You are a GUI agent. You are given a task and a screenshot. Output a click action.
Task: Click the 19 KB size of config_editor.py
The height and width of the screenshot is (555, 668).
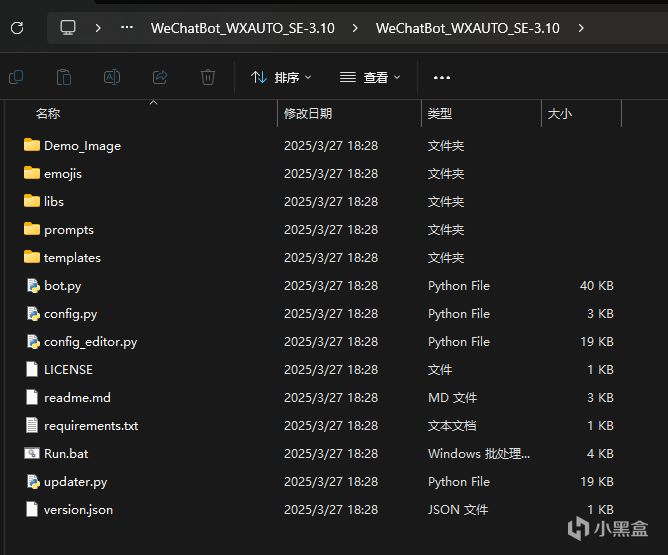tap(597, 342)
